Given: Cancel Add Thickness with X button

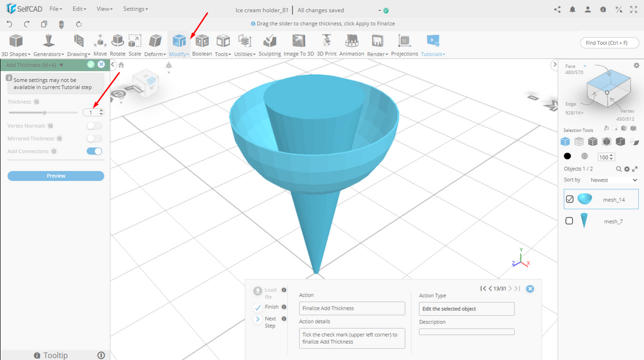Looking at the screenshot, I should tap(101, 65).
